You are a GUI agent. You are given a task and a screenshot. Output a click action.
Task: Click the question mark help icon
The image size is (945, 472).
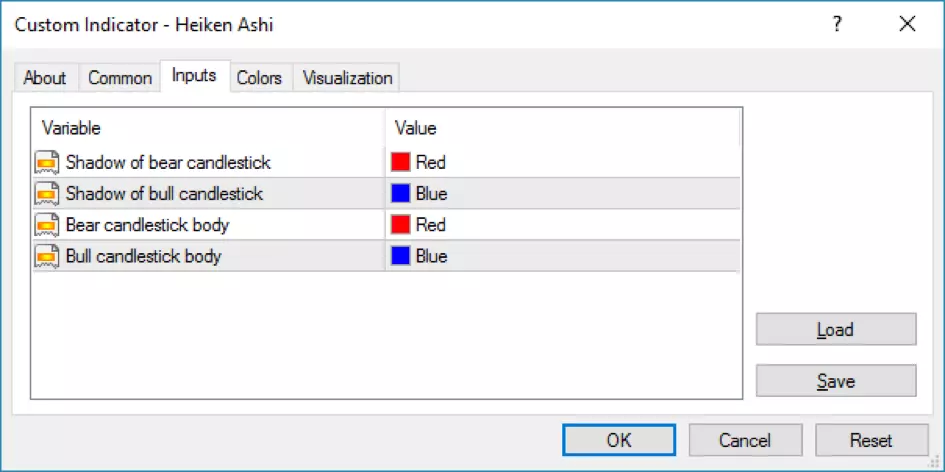(837, 25)
